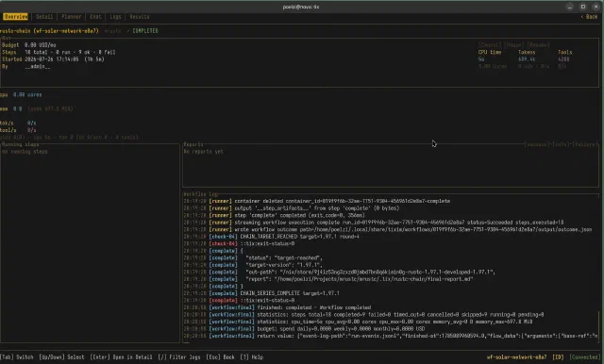Click the 'Budget 0.00 USD/mo' line
The height and width of the screenshot is (364, 604).
29,45
